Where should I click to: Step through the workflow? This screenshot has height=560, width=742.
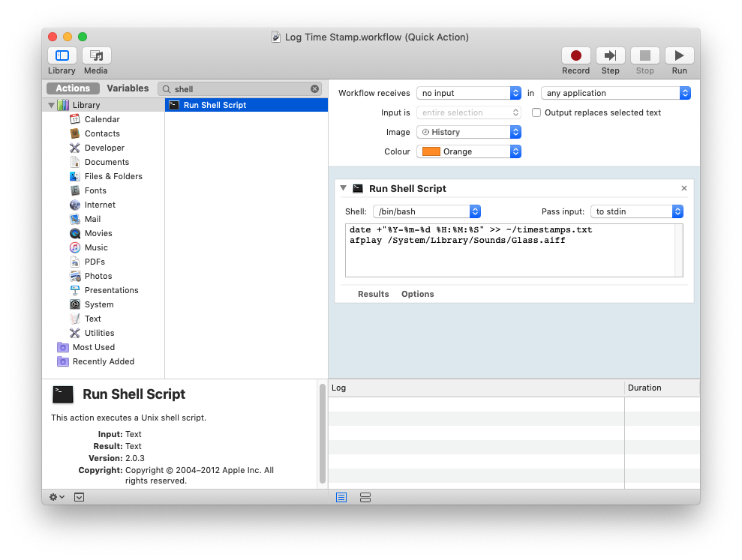click(610, 55)
